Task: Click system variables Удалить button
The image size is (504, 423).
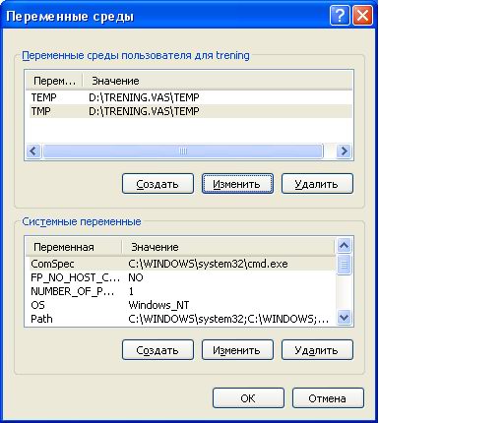Action: coord(317,350)
